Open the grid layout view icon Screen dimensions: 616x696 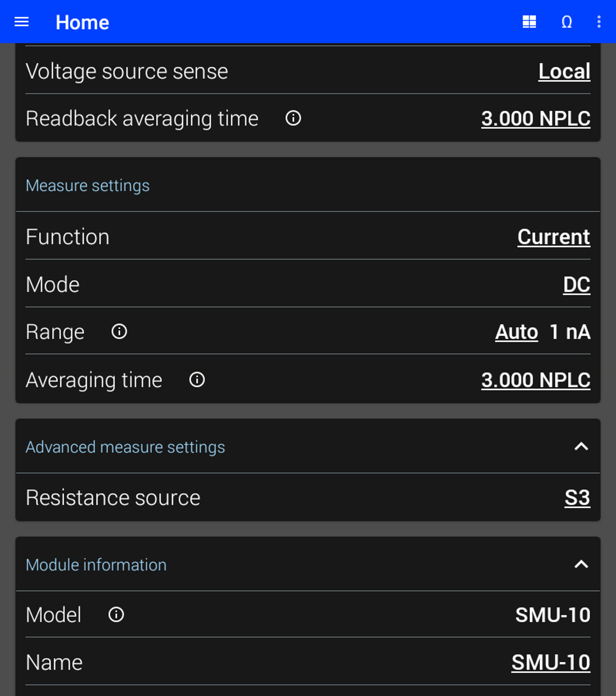click(529, 22)
